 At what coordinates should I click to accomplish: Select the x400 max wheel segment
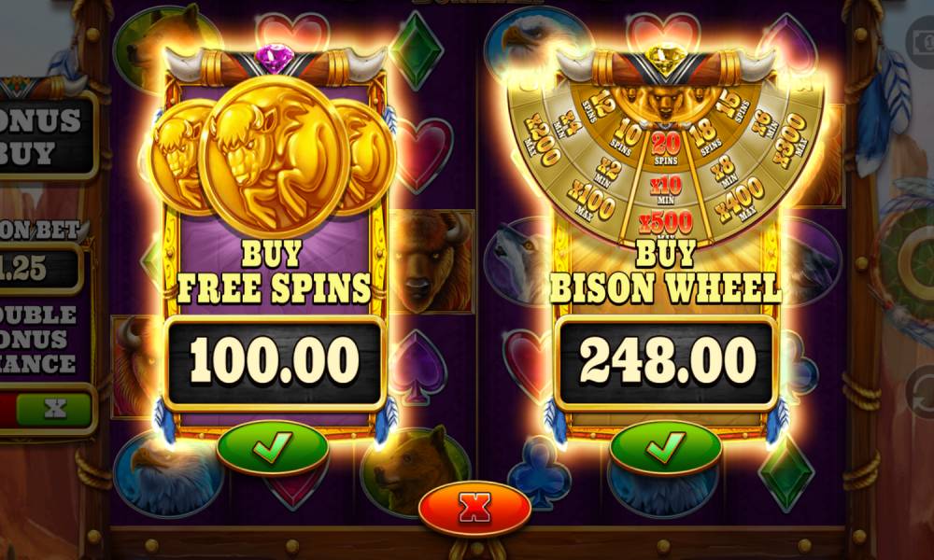739,198
